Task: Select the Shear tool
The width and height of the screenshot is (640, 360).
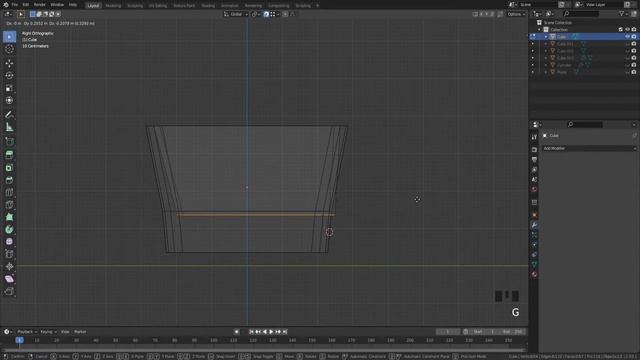Action: [9, 279]
